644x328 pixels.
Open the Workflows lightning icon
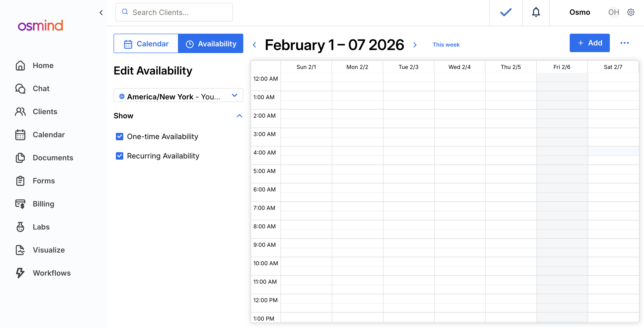(x=20, y=273)
